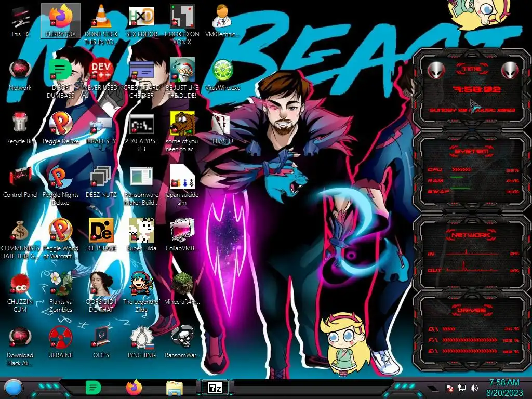Open the VM0Technic desktop icon
This screenshot has width=532, height=399.
222,21
